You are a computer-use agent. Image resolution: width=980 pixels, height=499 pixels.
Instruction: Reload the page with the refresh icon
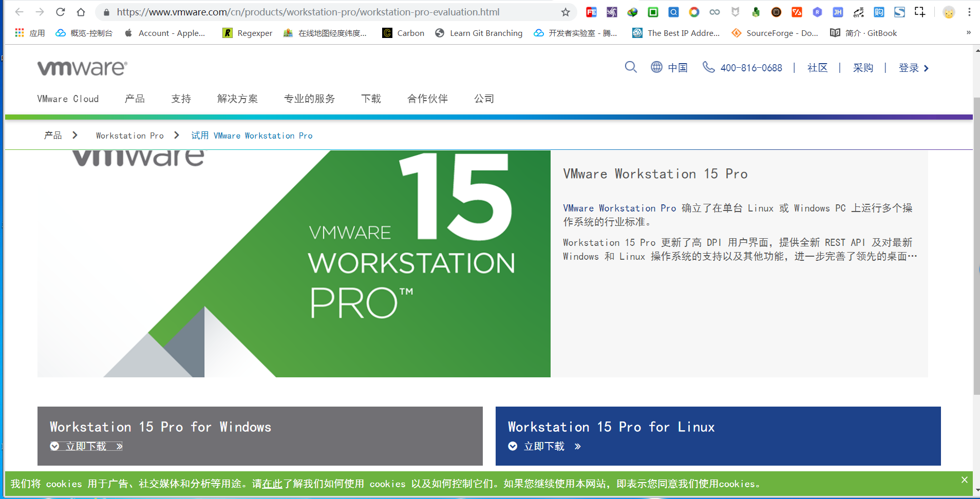pos(60,12)
